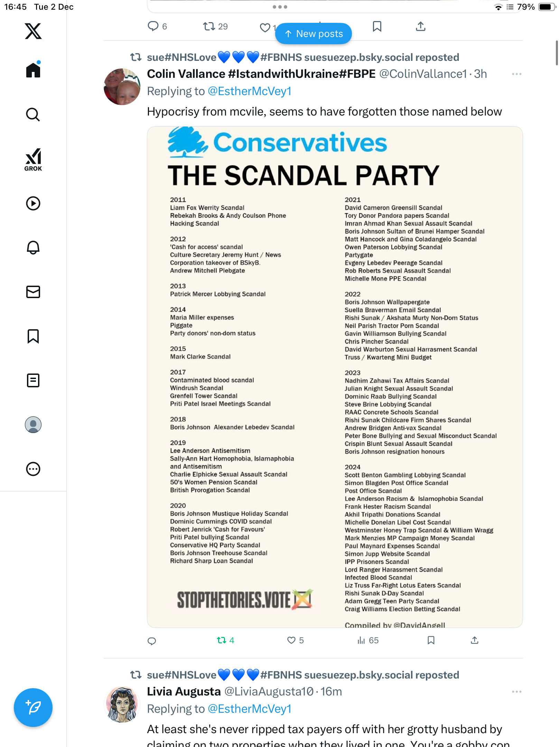Click the X logo
Screen dimensions: 560x747
coord(33,31)
